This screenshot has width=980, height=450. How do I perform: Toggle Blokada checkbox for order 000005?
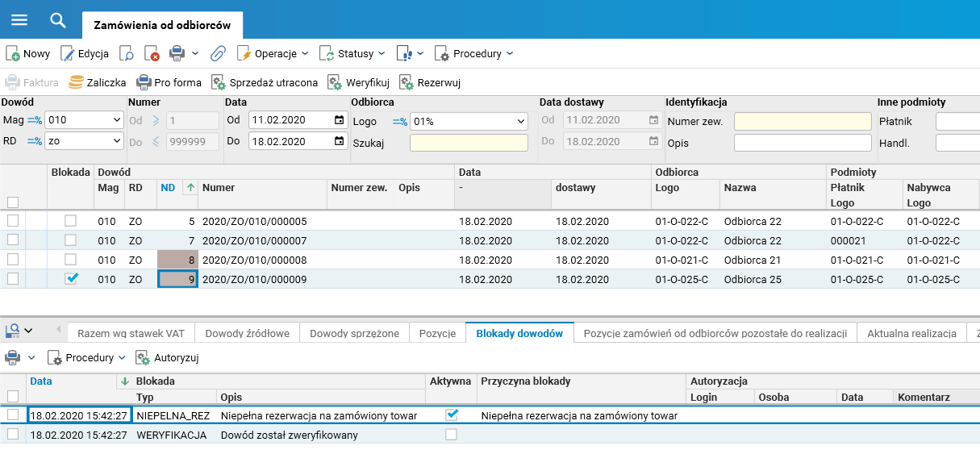pyautogui.click(x=71, y=220)
